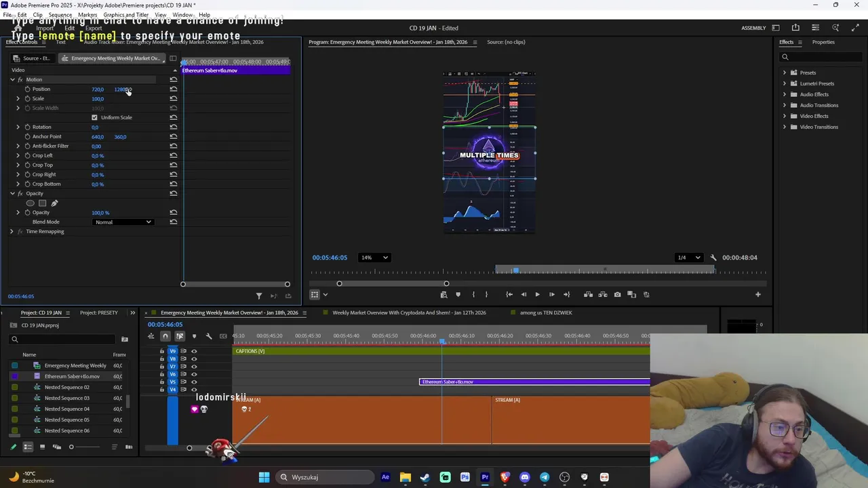Click the project thumbnail size zoom slider
868x488 pixels.
[71, 447]
